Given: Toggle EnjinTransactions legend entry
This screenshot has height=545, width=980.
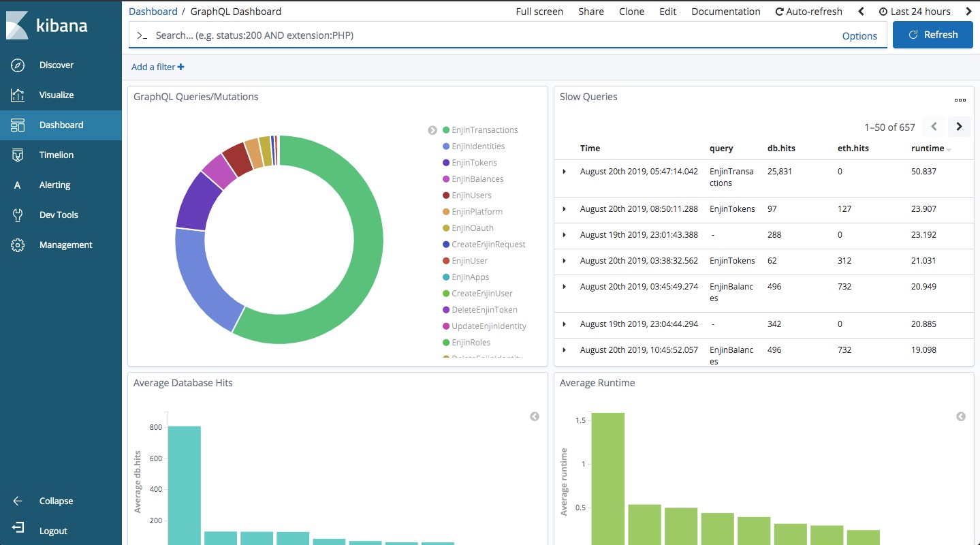Looking at the screenshot, I should (480, 130).
